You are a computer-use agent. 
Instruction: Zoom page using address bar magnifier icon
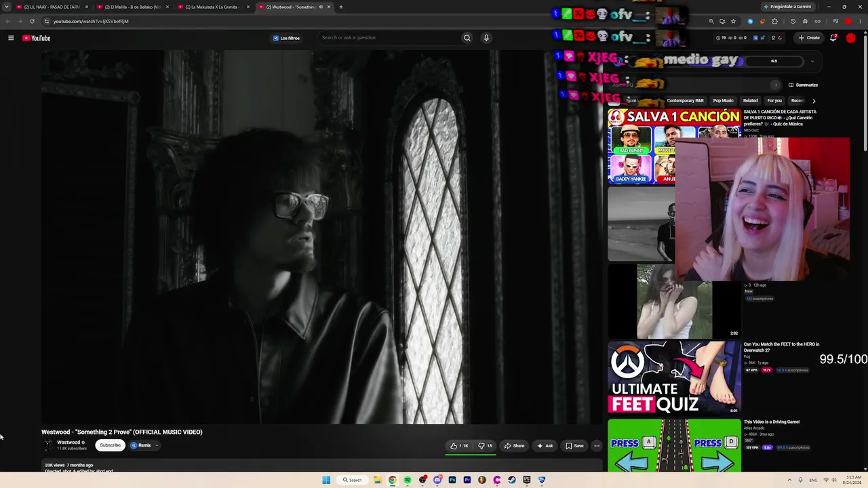point(711,21)
